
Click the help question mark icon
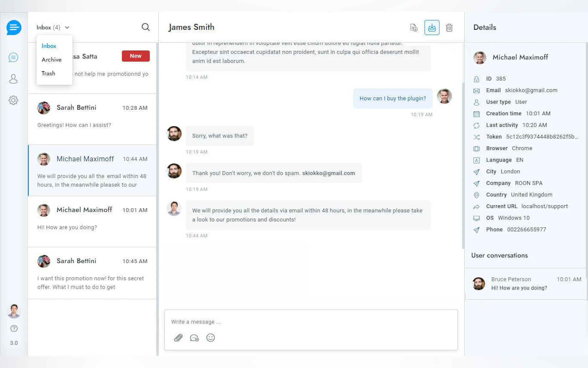pos(14,328)
